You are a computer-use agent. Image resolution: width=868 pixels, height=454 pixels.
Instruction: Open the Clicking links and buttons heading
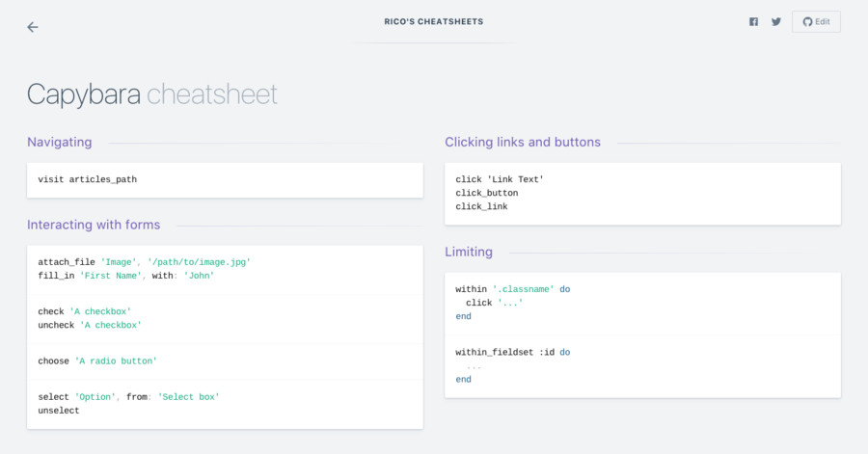(x=523, y=142)
